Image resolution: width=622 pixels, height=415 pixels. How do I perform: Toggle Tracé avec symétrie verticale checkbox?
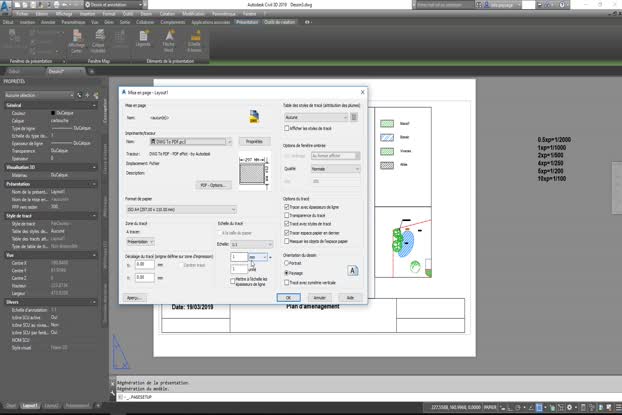286,282
